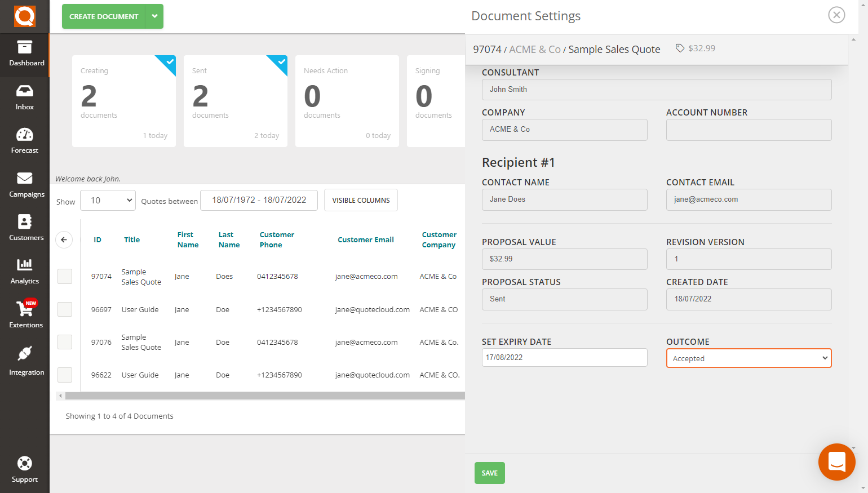View the Analytics dashboard
868x493 pixels.
(24, 272)
